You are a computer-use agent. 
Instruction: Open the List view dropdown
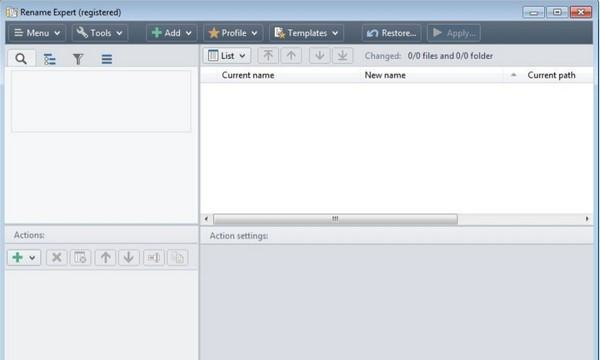227,56
